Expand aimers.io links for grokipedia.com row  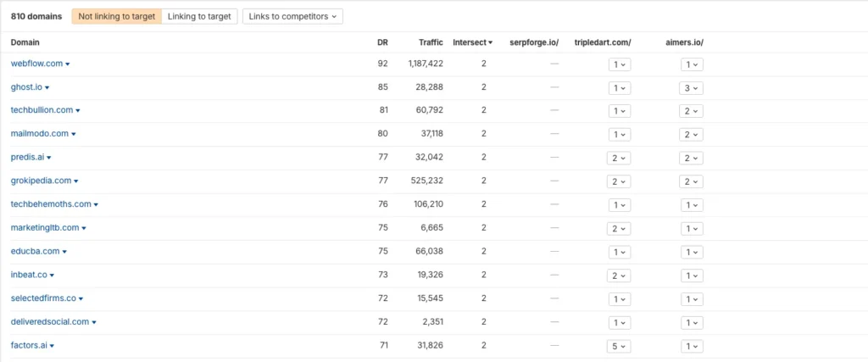(692, 181)
